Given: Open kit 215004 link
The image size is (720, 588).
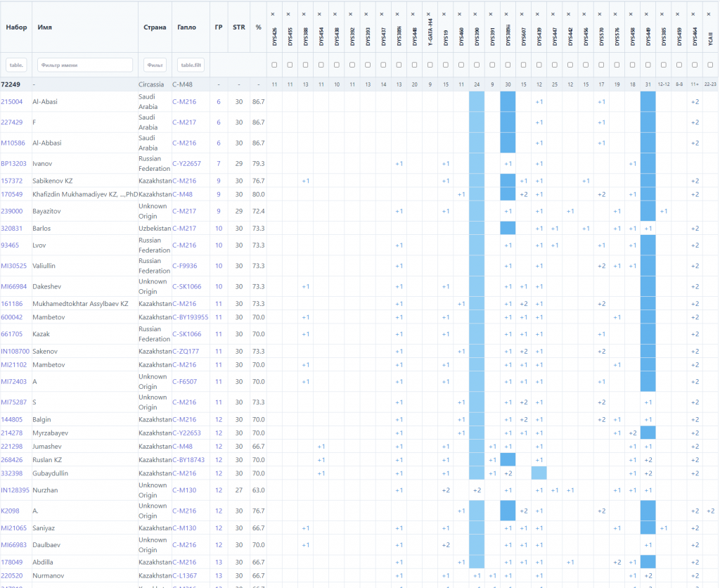Looking at the screenshot, I should tap(11, 101).
